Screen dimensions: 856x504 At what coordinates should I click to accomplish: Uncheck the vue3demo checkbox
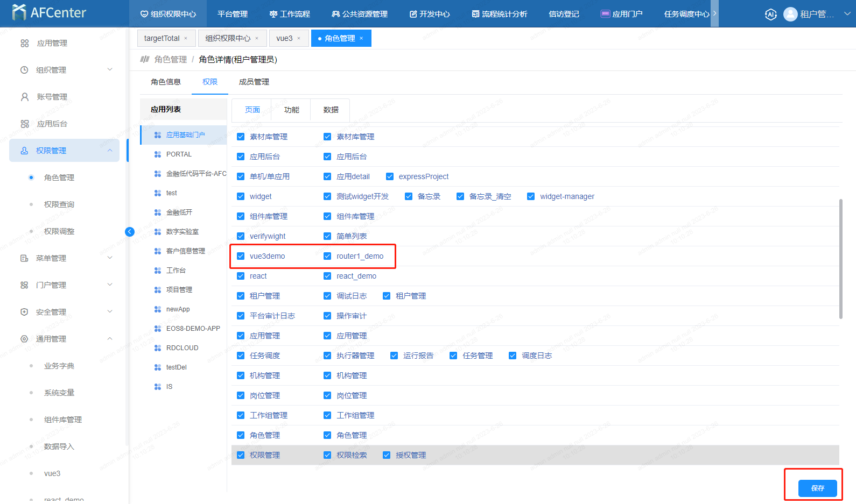pos(241,256)
